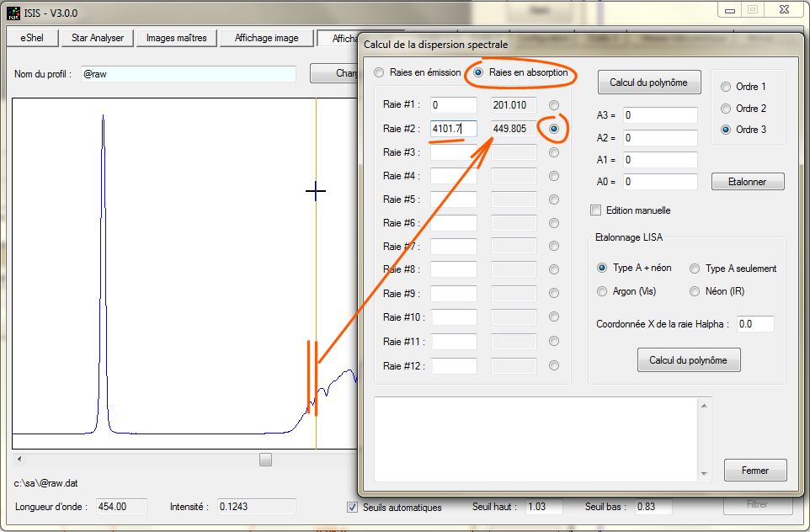Click the horizontal scrollbar thumb under the graph
Image resolution: width=810 pixels, height=532 pixels.
265,460
